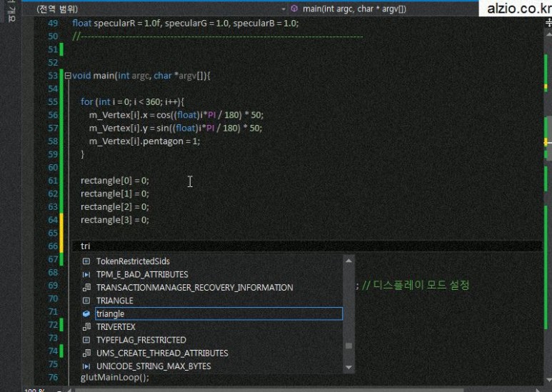552x392 pixels.
Task: Choose highlighted lowercase triangle suggestion
Action: point(219,313)
